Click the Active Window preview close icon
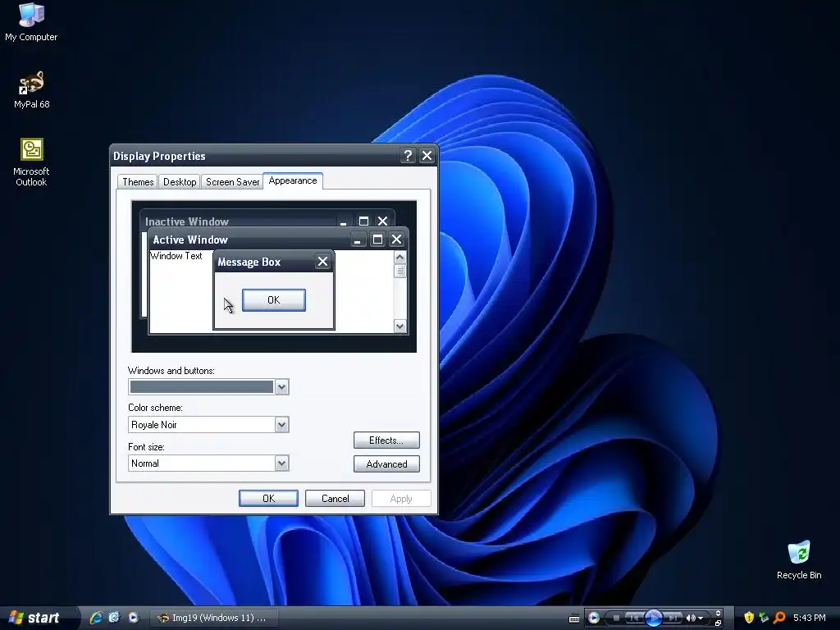The width and height of the screenshot is (840, 630). point(396,240)
